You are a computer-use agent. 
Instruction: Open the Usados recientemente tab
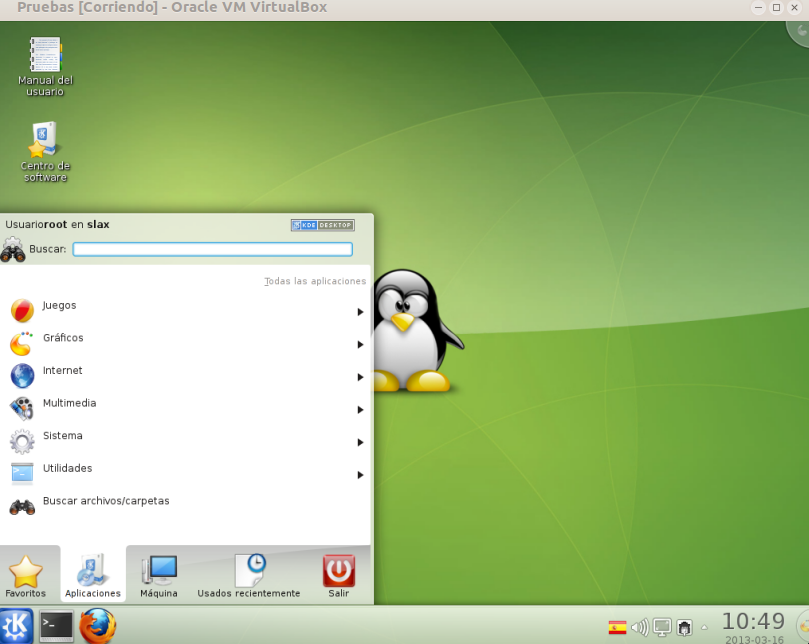(x=248, y=574)
